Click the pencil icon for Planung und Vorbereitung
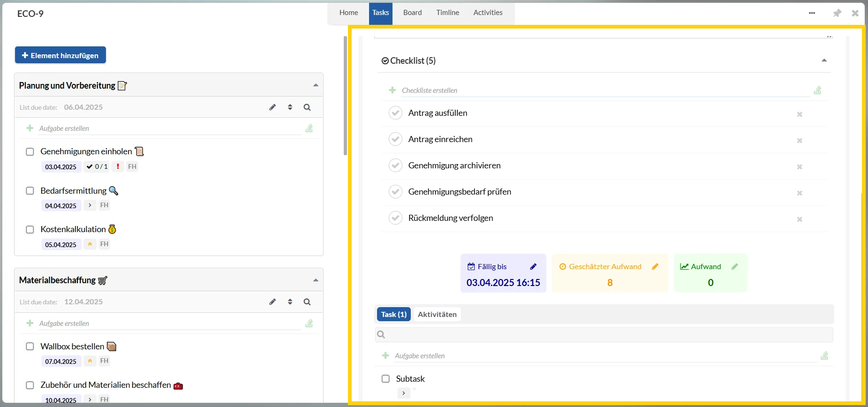Image resolution: width=868 pixels, height=407 pixels. tap(272, 107)
